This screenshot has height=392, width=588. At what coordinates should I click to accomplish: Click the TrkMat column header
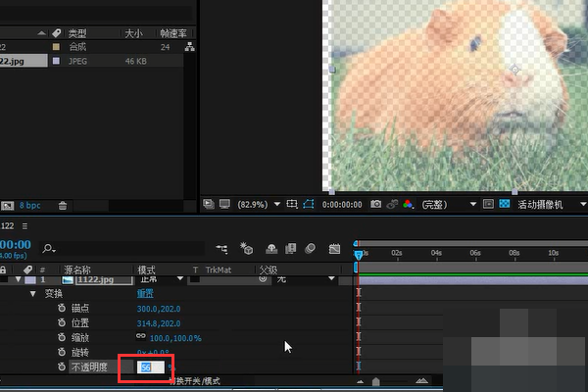[x=219, y=269]
